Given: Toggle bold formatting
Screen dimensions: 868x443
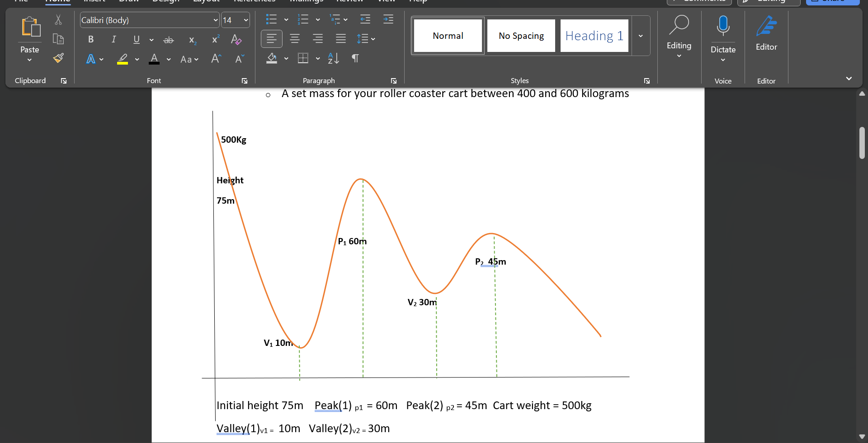Looking at the screenshot, I should tap(90, 40).
